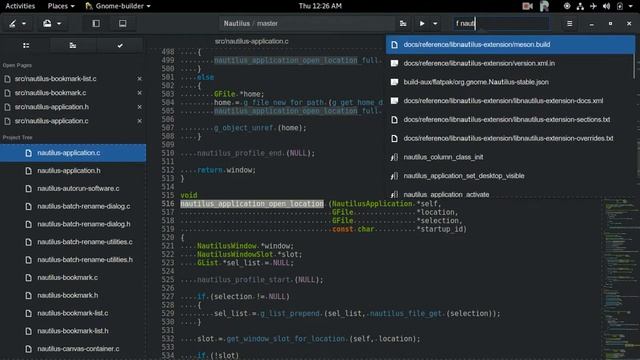Choose search result org.gnome.Nautilus-stable.json
This screenshot has width=640, height=360.
tap(510, 82)
